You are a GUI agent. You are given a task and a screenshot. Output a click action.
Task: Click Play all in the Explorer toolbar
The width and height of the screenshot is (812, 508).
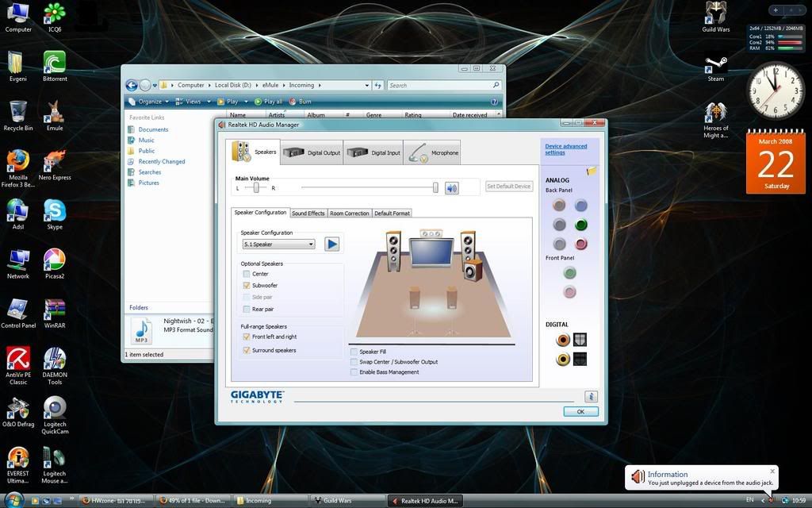(x=268, y=102)
